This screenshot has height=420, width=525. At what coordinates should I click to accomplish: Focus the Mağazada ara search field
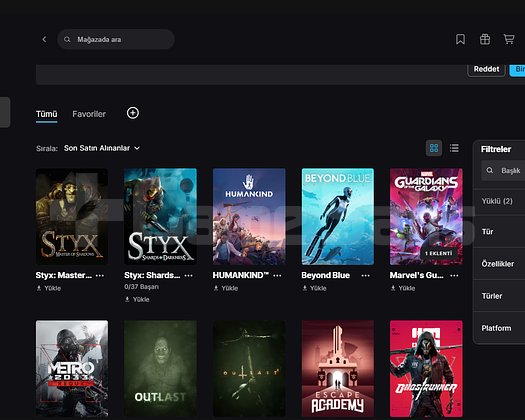(116, 40)
